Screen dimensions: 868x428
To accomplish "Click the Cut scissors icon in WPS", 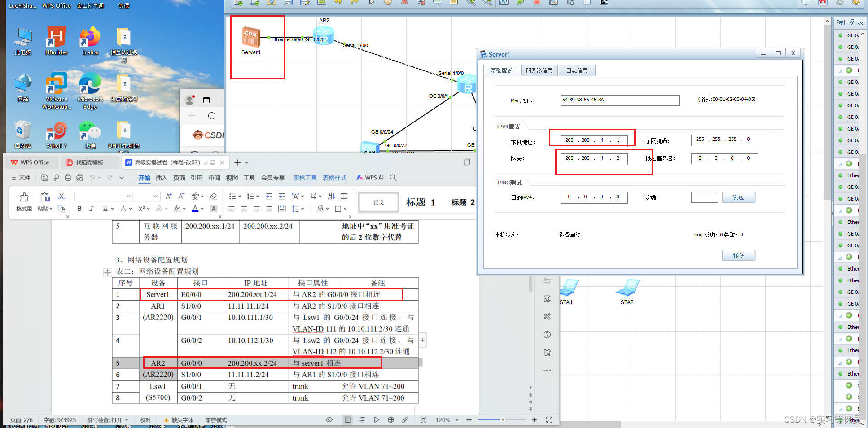I will click(61, 197).
